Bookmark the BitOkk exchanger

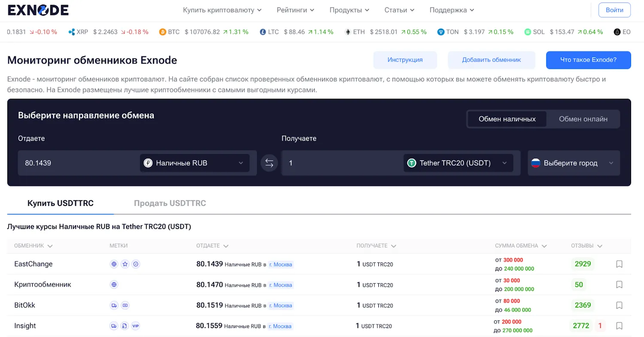[619, 305]
